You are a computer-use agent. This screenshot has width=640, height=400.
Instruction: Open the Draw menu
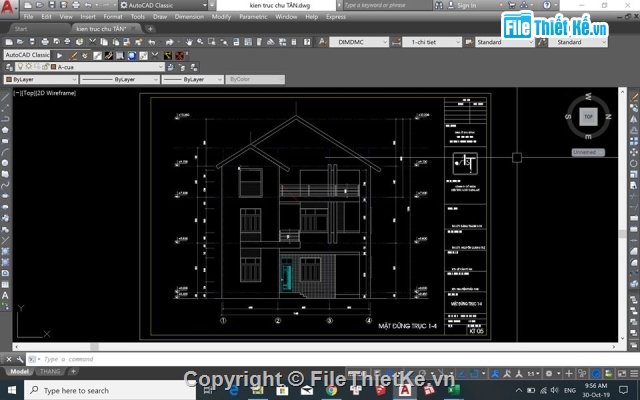coord(160,17)
